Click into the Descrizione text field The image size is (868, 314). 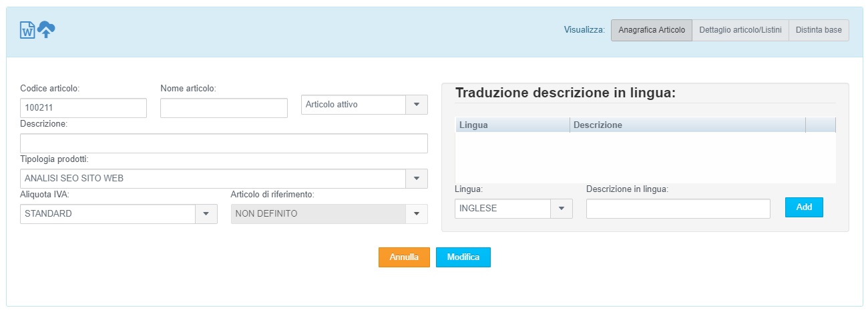coord(224,143)
